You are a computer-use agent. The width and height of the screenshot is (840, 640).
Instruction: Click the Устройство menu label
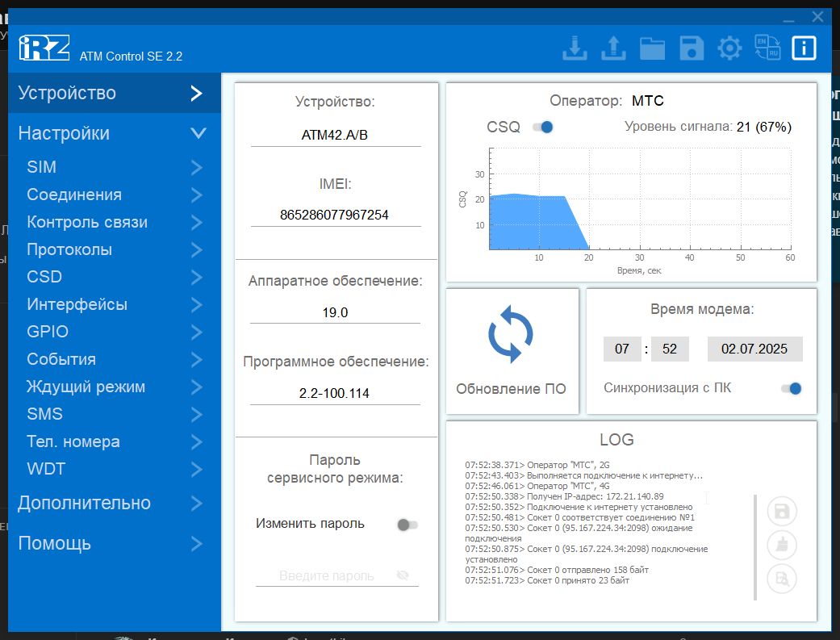coord(67,94)
